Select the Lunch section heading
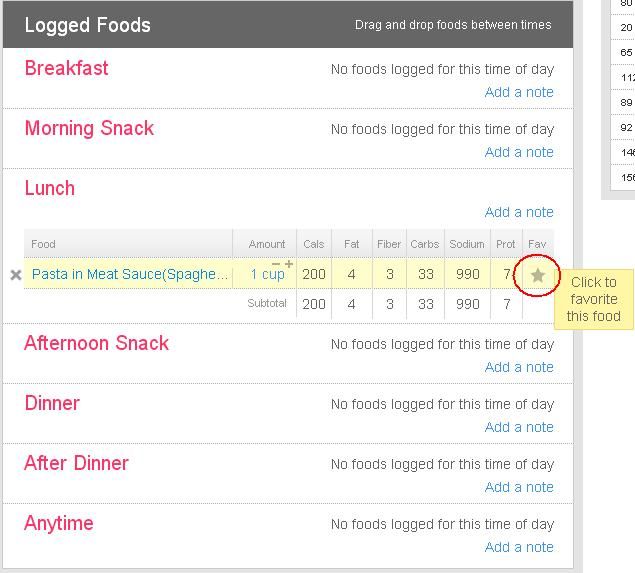 tap(50, 188)
